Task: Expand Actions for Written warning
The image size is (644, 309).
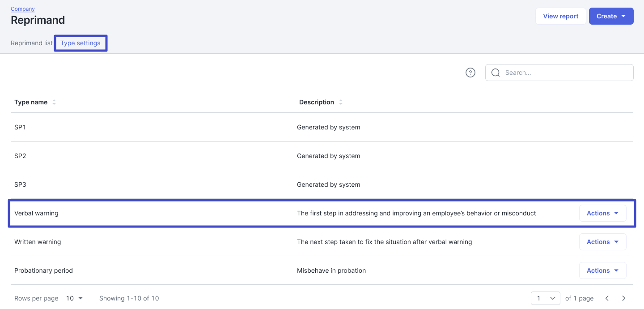Action: pos(602,242)
